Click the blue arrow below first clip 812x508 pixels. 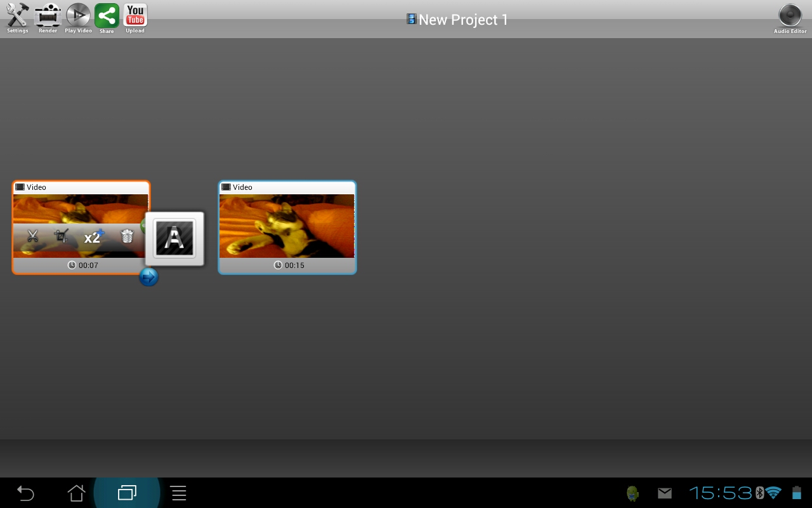tap(148, 276)
